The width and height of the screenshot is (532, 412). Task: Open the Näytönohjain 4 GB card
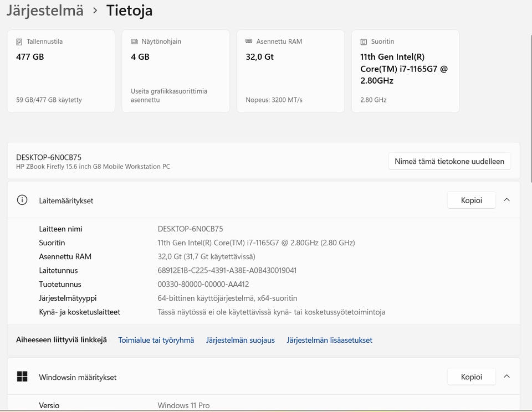click(176, 71)
